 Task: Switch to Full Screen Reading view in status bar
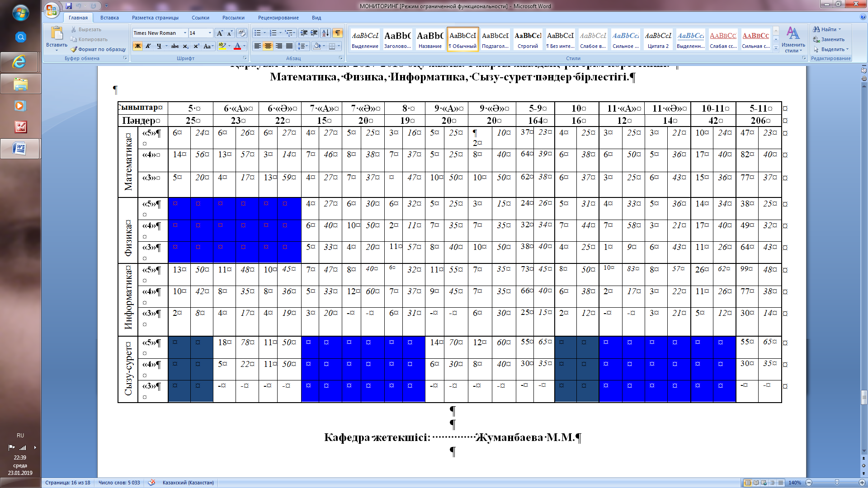(x=756, y=483)
